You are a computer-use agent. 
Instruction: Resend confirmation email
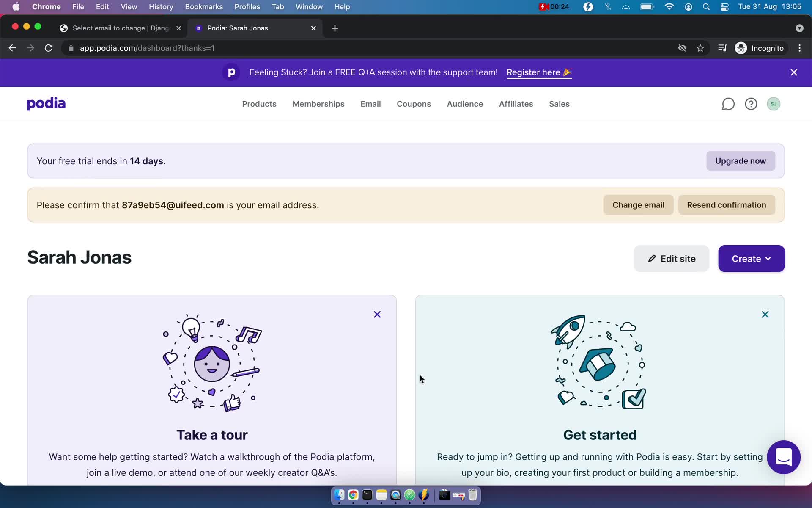[727, 205]
